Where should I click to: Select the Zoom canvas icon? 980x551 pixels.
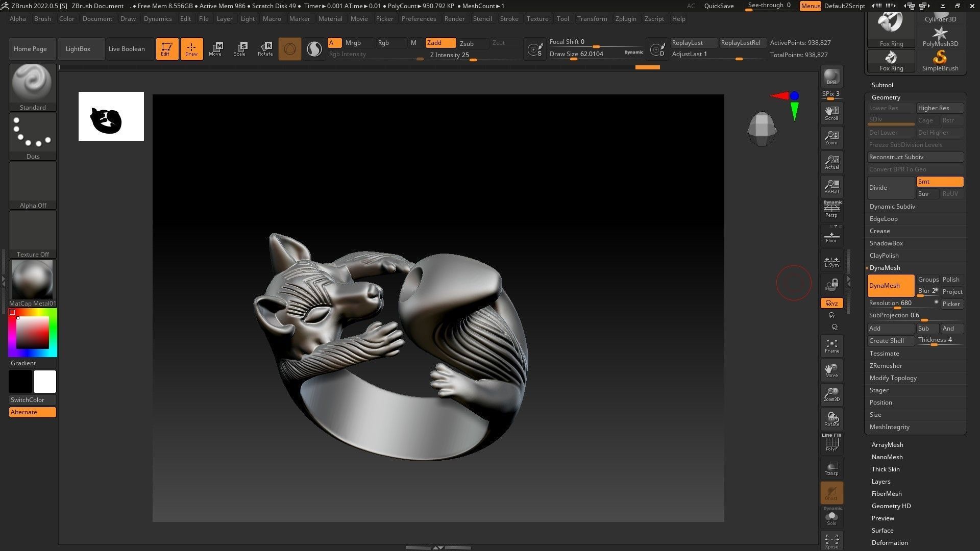(831, 138)
